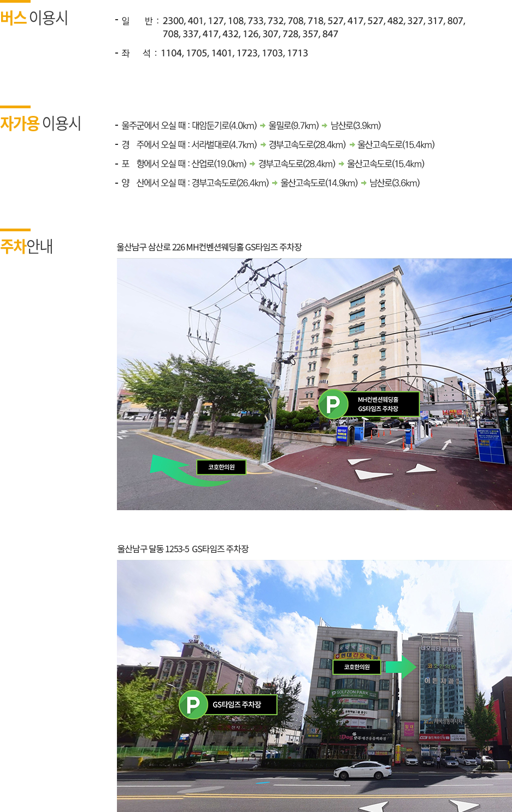Click the 울산고속도로(14.9km) route text
512x812 pixels.
[x=319, y=183]
